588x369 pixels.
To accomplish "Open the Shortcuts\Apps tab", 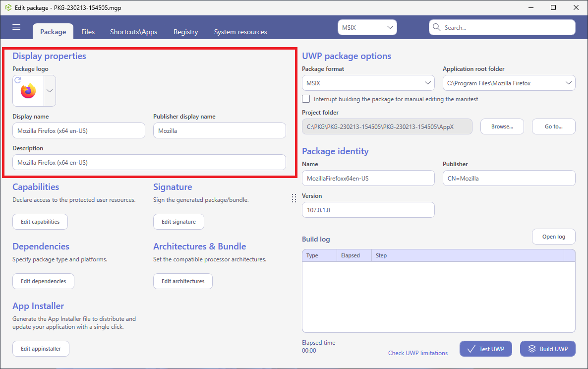I will coord(133,32).
